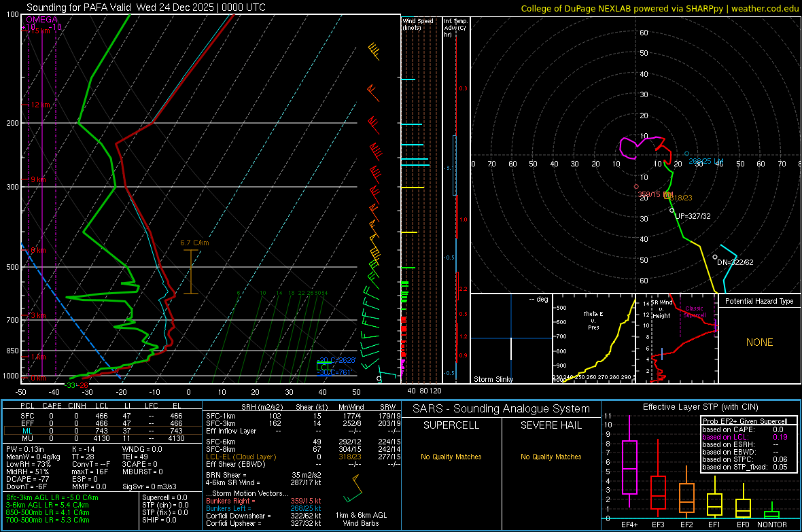The width and height of the screenshot is (802, 532).
Task: Click the 'UP=327/32' hodograph label
Action: coord(693,216)
